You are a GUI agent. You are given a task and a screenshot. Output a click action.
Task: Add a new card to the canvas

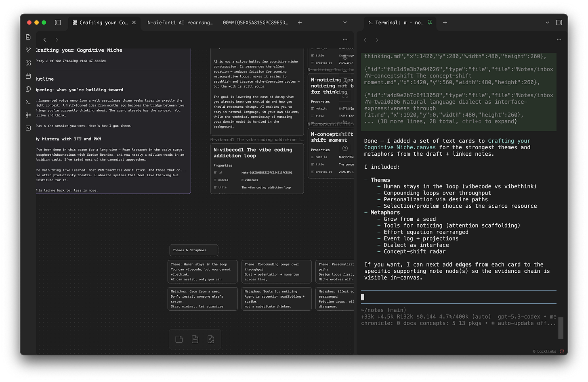coord(179,339)
